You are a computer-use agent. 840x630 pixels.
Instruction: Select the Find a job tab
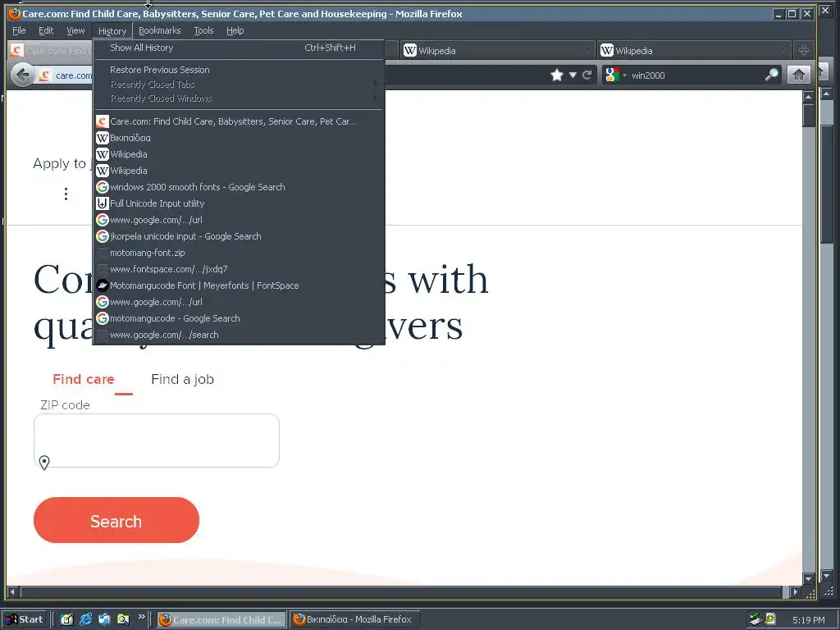(x=183, y=379)
